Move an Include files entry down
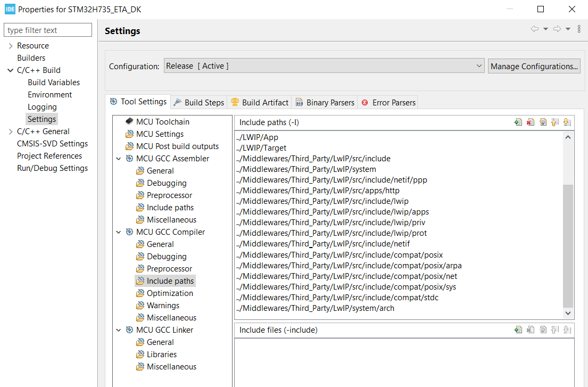 567,330
